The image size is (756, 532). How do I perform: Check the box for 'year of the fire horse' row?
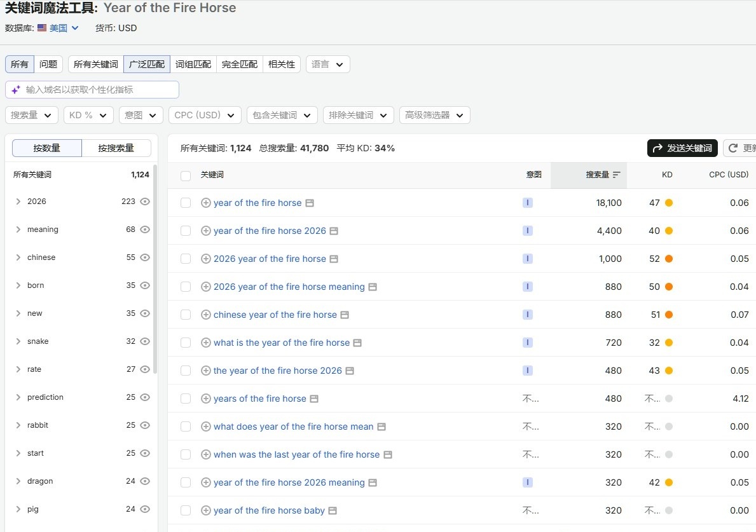[x=186, y=203]
